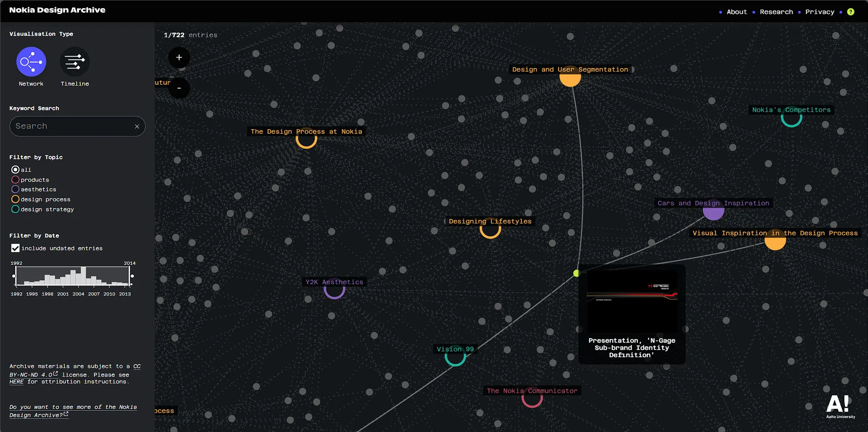Open the Vision 99 cluster node
868x432 pixels.
(x=455, y=356)
